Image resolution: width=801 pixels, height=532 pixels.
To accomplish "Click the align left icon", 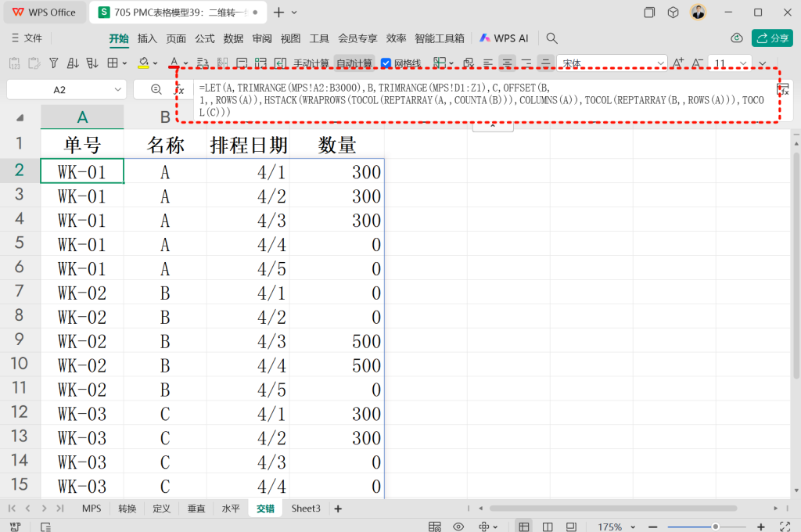I will (x=488, y=63).
